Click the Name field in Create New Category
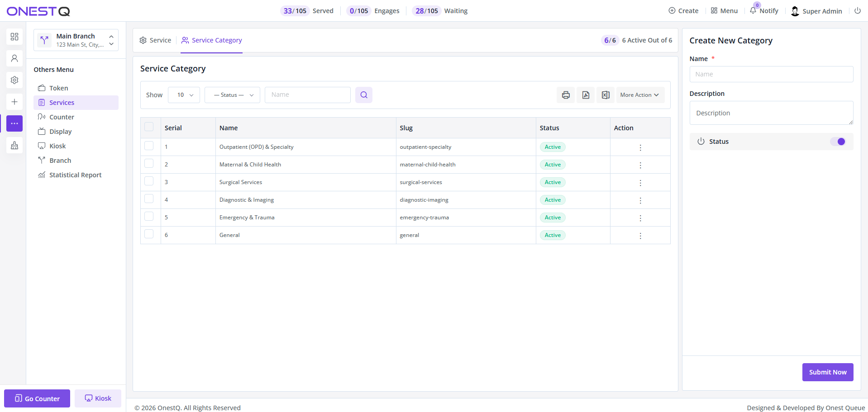This screenshot has width=868, height=412. click(x=771, y=74)
